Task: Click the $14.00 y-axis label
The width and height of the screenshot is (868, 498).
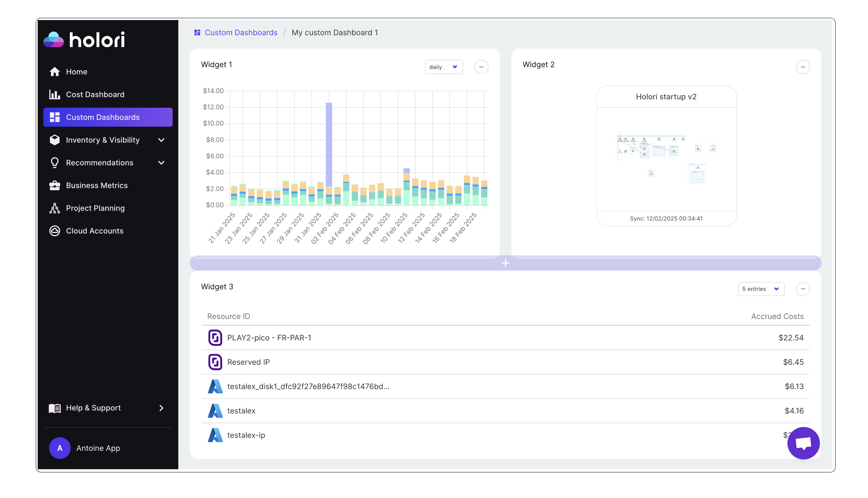Action: [x=213, y=91]
